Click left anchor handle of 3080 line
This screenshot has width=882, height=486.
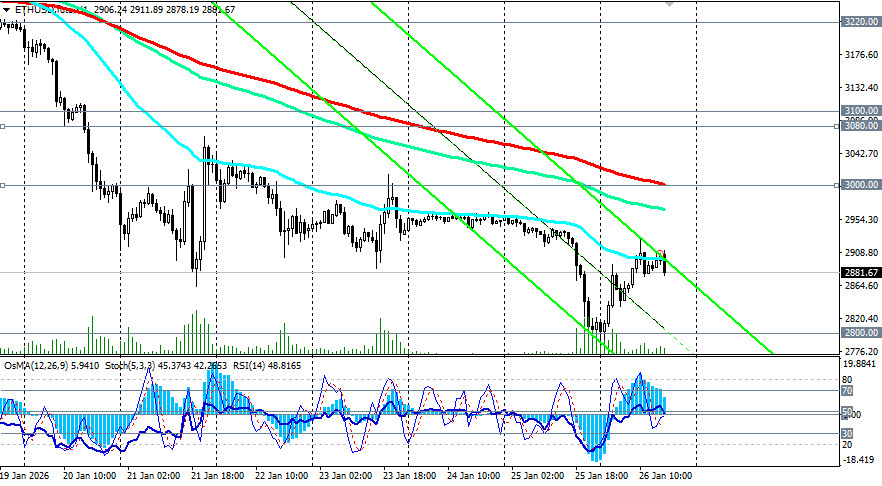pos(3,126)
